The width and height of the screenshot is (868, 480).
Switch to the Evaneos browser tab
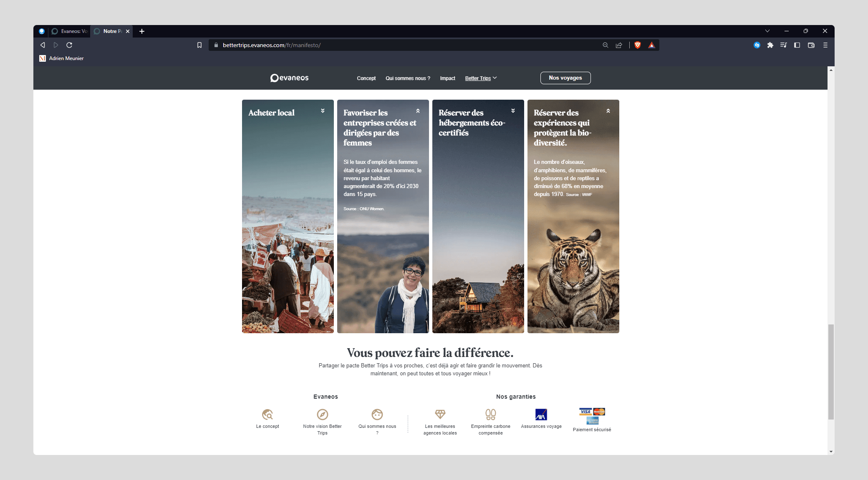coord(70,31)
